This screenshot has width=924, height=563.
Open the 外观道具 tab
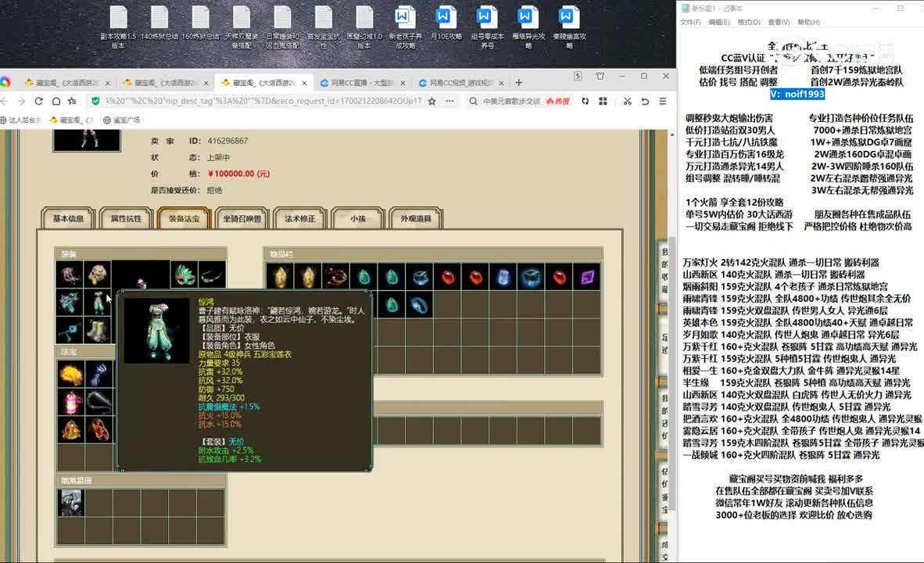[416, 219]
